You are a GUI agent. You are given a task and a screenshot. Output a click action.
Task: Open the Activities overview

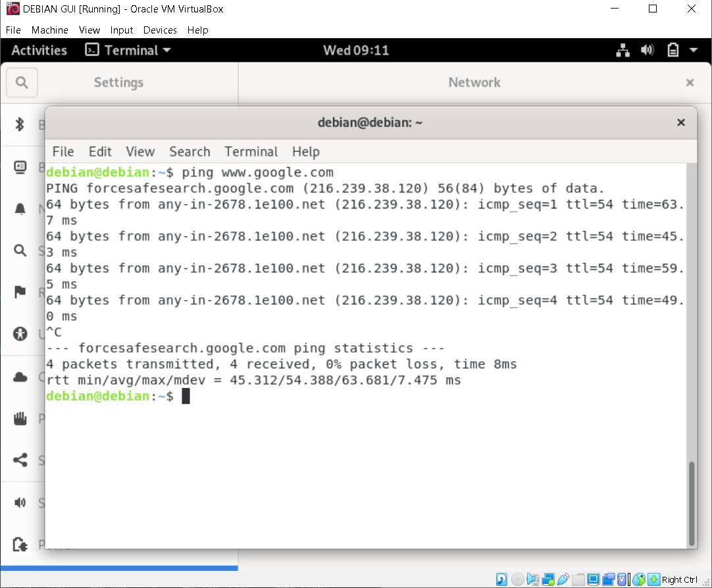[x=39, y=50]
